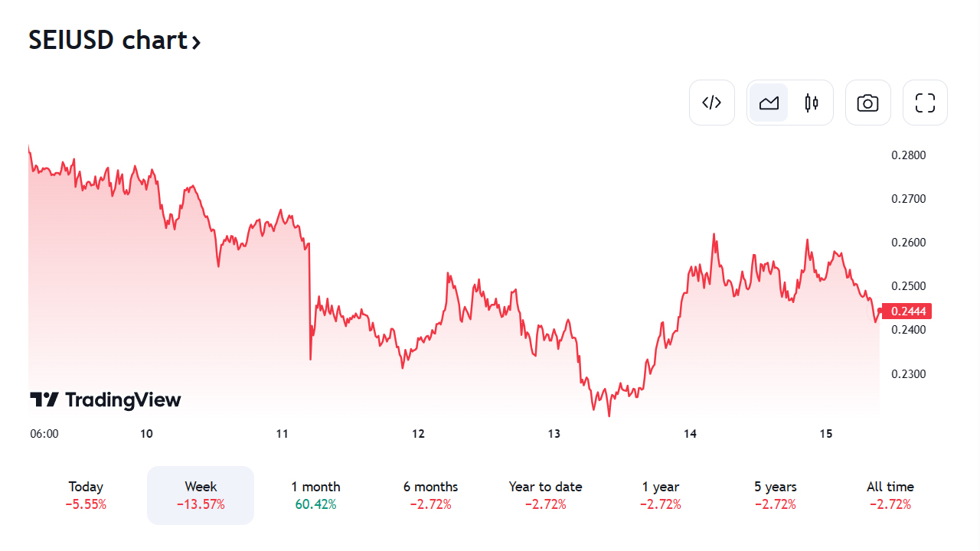Viewport: 980px width, 551px height.
Task: Switch to 1 month range
Action: coord(315,495)
